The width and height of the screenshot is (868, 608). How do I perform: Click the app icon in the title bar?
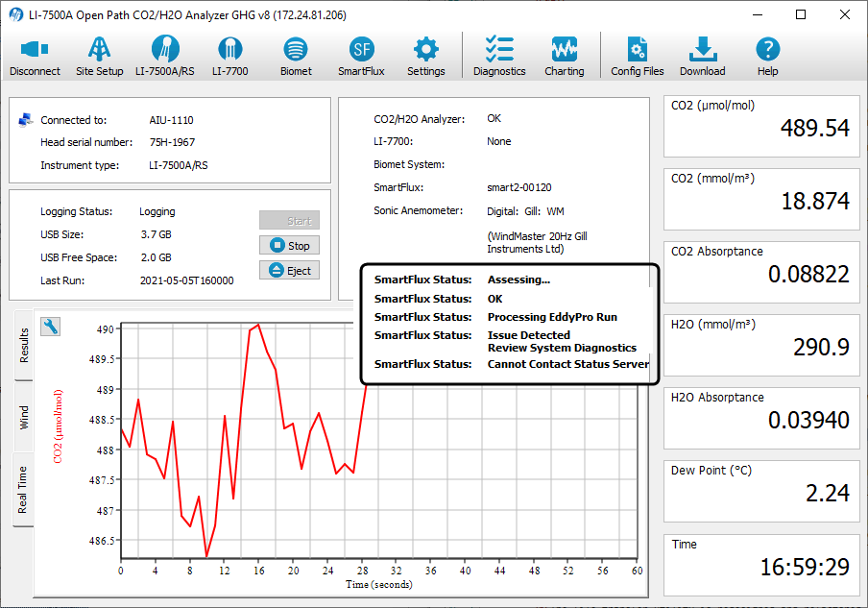[16, 15]
